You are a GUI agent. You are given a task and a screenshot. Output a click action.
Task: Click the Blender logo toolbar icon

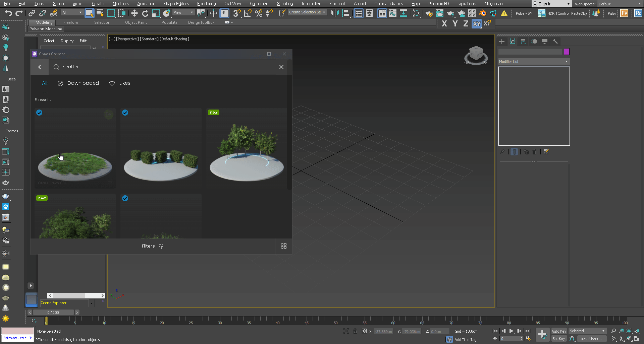coord(482,13)
